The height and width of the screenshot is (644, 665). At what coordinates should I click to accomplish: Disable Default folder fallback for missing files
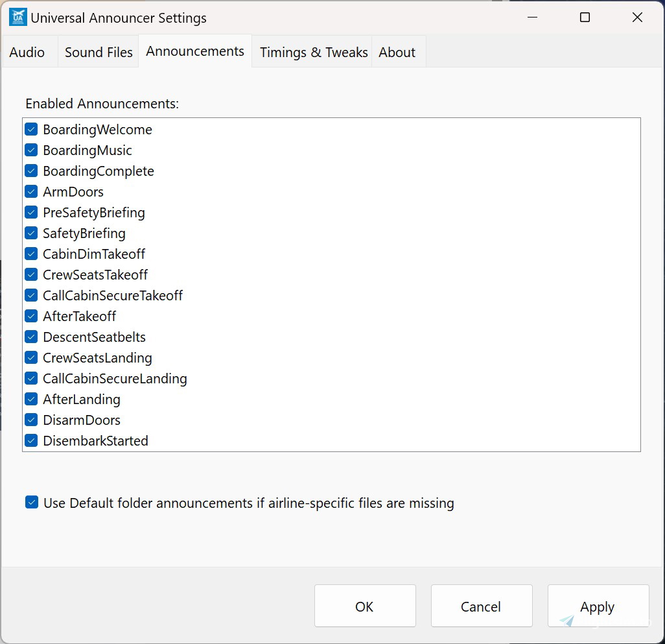click(32, 502)
